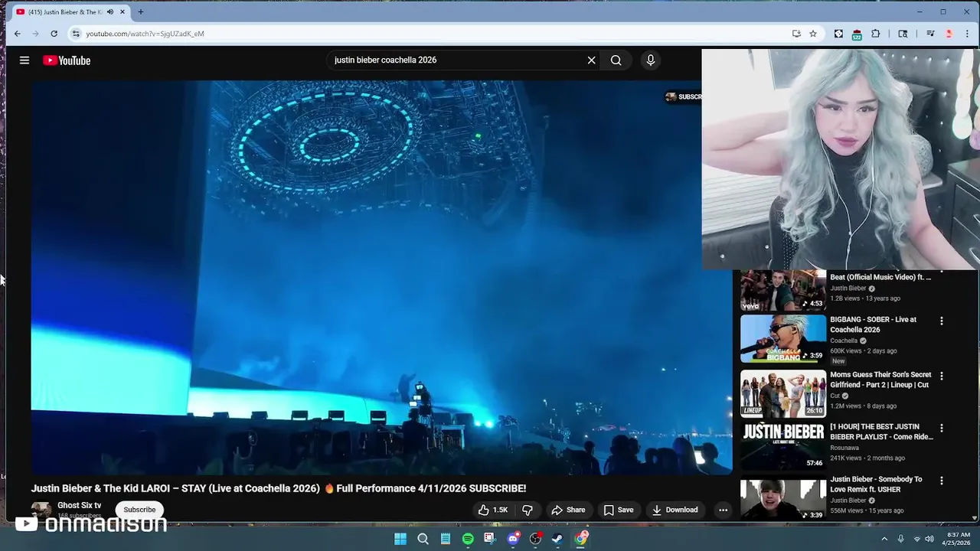
Task: Show hidden system tray icons chevron
Action: point(884,539)
